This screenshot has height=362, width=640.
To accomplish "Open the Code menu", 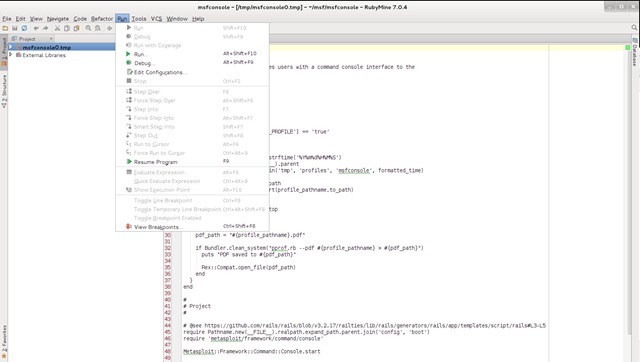I will pos(80,19).
